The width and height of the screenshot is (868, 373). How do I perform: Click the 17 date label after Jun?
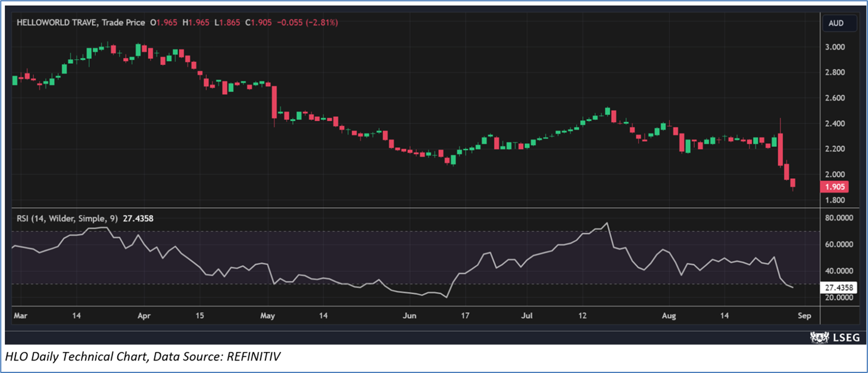pos(466,315)
